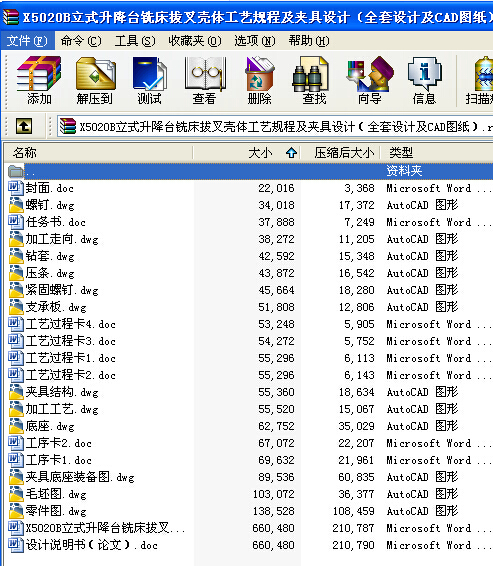Sort by the 类型 column header
493x566 pixels.
(x=437, y=153)
